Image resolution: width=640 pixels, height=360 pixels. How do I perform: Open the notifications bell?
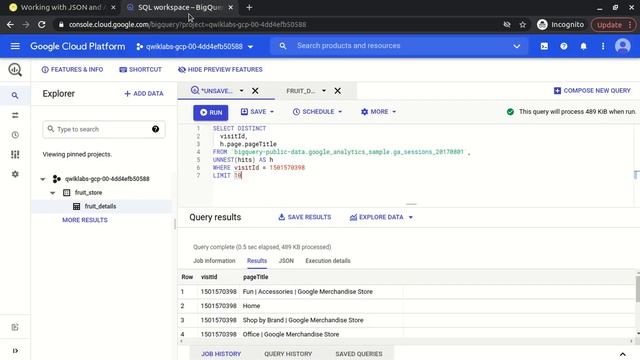click(583, 46)
